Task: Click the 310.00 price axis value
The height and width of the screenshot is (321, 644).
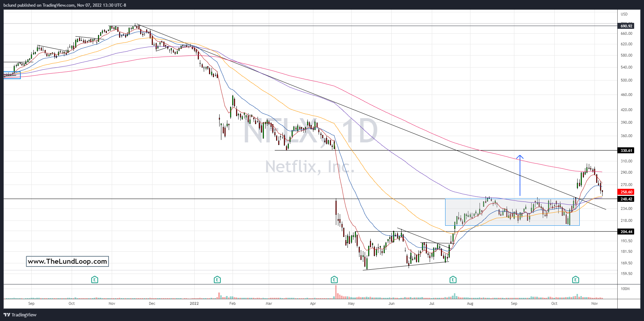Action: (x=626, y=161)
